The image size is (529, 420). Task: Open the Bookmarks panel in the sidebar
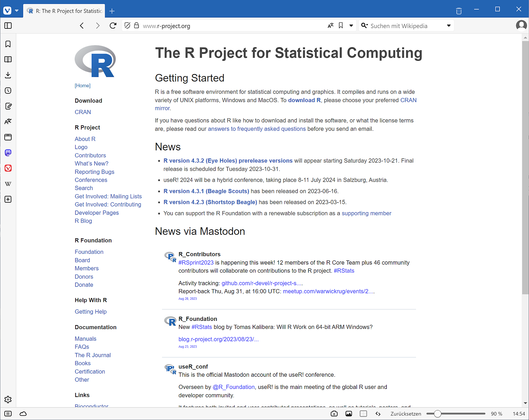[x=8, y=44]
